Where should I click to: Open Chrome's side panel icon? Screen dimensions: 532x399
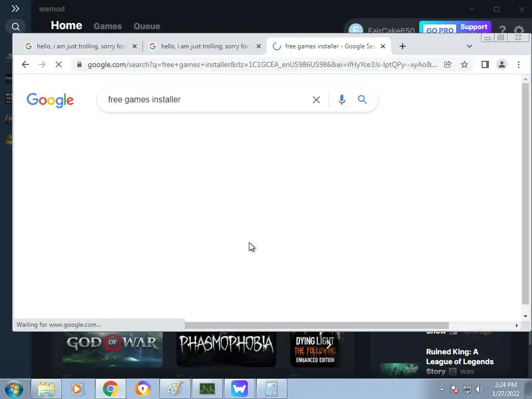pos(485,64)
